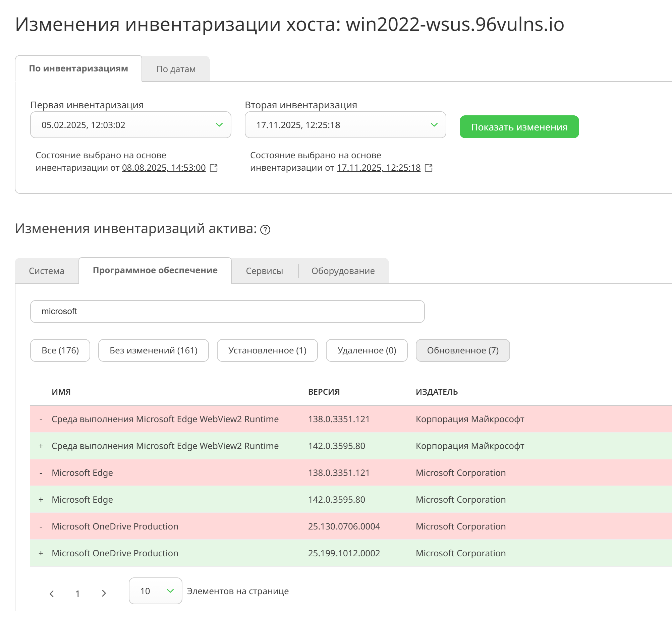This screenshot has height=617, width=672.
Task: Select the «Удаленное (0)» filter
Action: click(x=367, y=350)
